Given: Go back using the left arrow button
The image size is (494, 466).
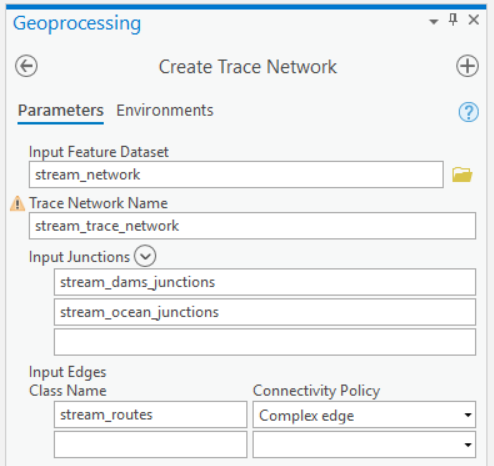Looking at the screenshot, I should tap(26, 66).
